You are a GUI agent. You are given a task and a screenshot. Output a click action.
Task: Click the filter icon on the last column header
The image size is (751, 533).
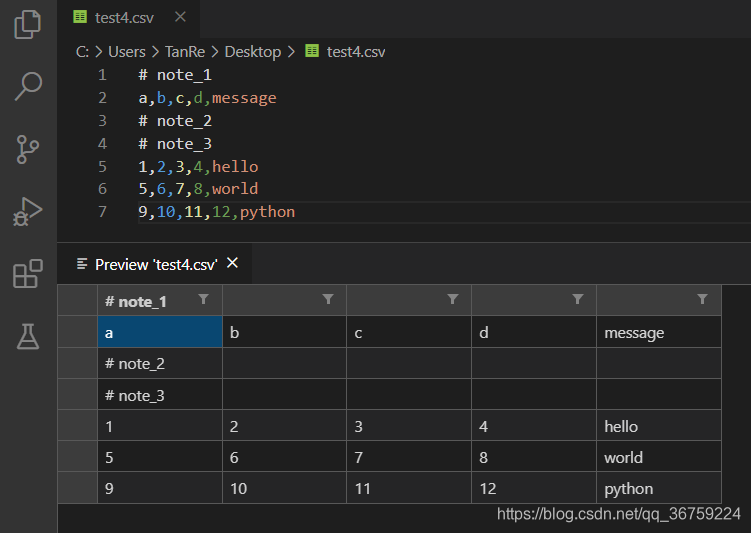coord(702,299)
